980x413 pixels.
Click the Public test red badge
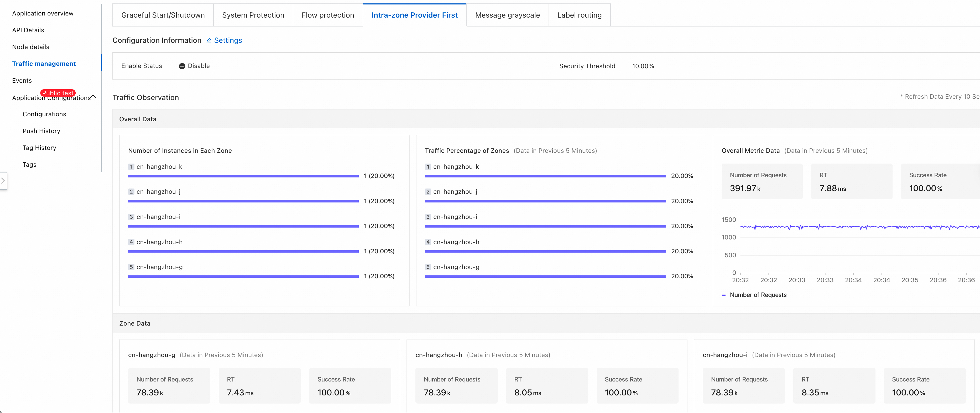[58, 93]
